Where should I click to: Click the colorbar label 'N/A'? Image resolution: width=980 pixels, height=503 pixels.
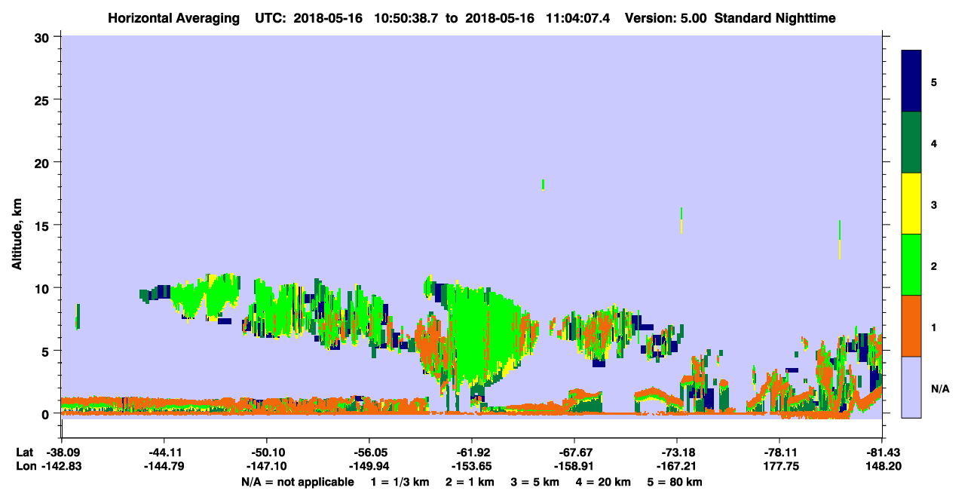(939, 388)
